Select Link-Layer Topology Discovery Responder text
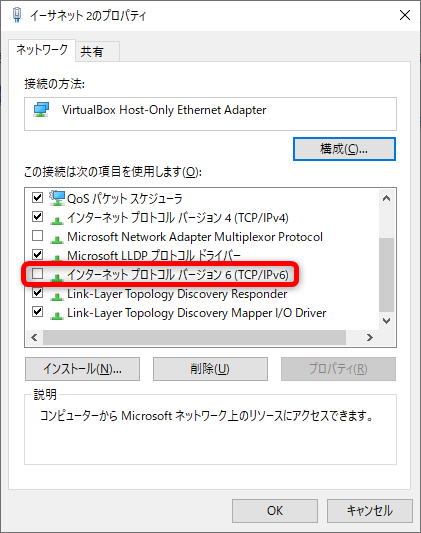Viewport: 421px width, 533px height. coord(177,294)
